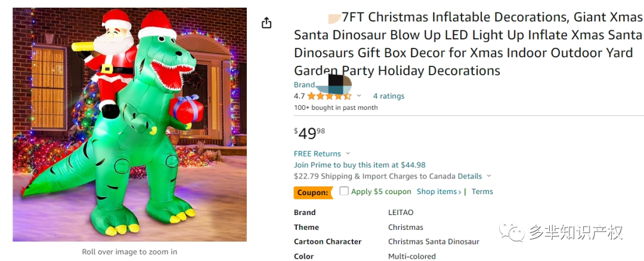Expand the FREE Returns chevron

[x=348, y=153]
